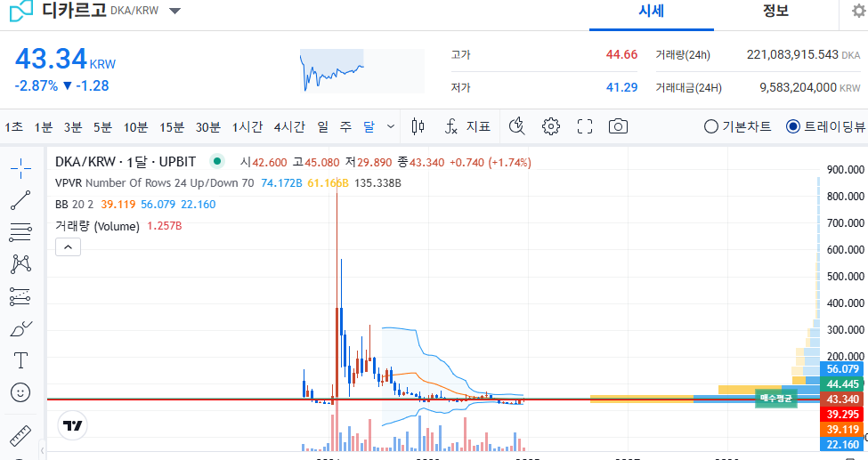Viewport: 868px width, 460px height.
Task: Select the 일 daily timeframe
Action: (x=323, y=126)
